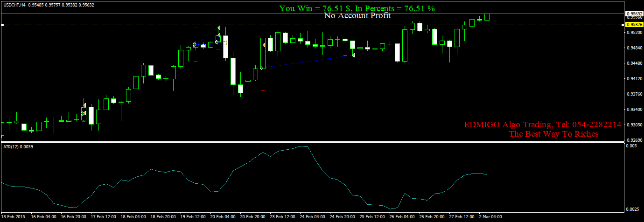The width and height of the screenshot is (644, 222).
Task: Click the 0.0025 ATR scale value
Action: tap(632, 209)
